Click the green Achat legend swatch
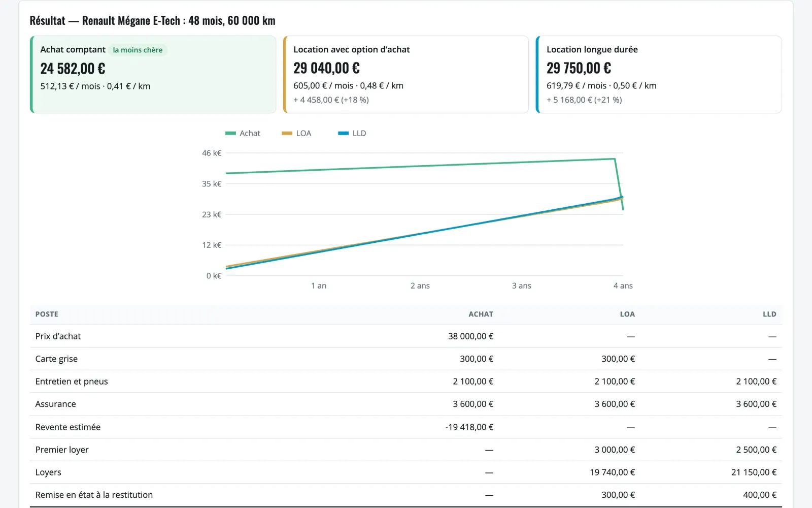 pos(230,133)
